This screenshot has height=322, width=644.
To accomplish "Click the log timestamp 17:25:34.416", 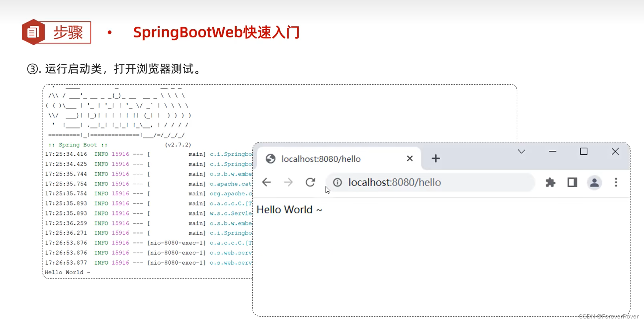I will (x=66, y=154).
